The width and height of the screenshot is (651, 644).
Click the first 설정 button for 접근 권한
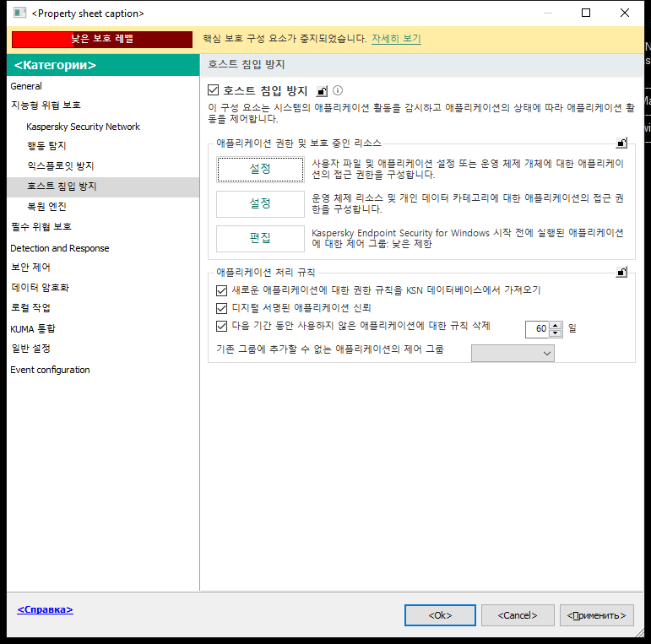(x=260, y=170)
